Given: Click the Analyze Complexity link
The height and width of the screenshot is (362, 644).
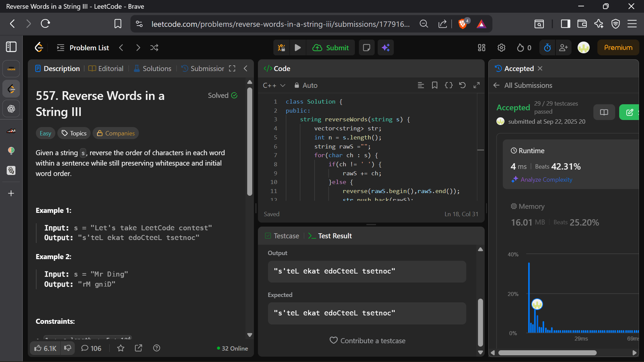Looking at the screenshot, I should [x=546, y=180].
